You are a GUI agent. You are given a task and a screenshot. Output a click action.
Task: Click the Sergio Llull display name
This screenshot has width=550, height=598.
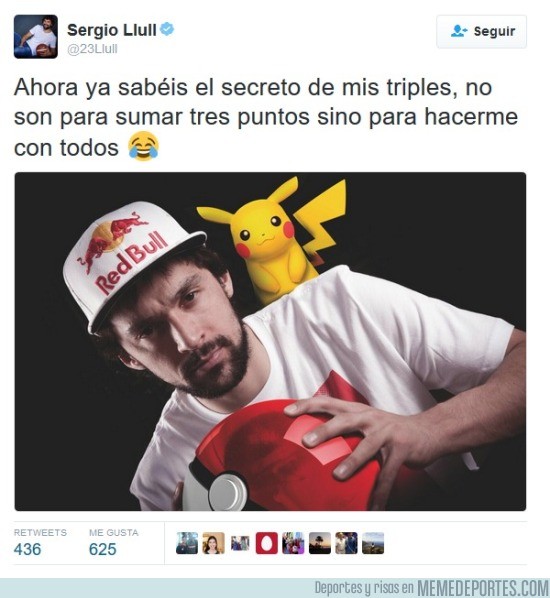[x=112, y=30]
